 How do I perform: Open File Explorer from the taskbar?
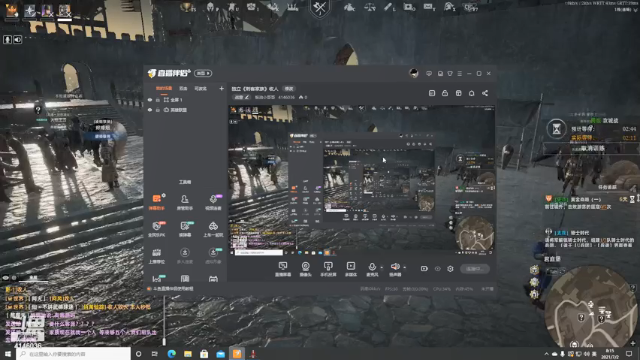tap(188, 353)
